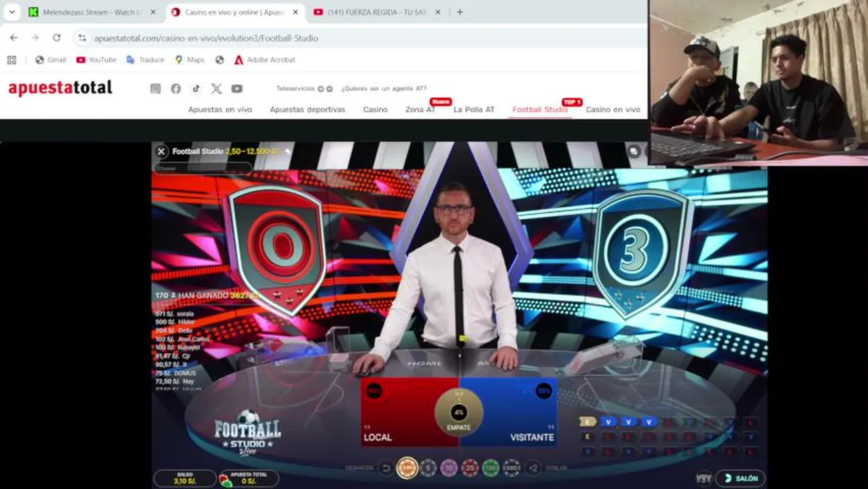Select the 5 betting chip
This screenshot has height=489, width=868.
(428, 468)
